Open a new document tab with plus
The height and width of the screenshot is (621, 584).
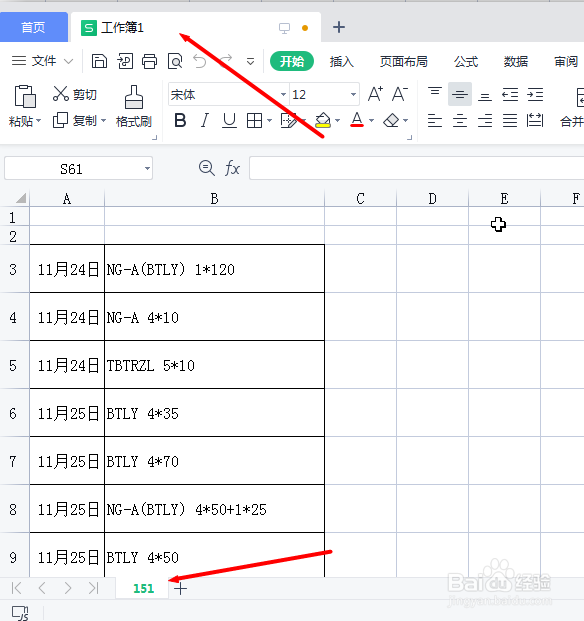[339, 27]
